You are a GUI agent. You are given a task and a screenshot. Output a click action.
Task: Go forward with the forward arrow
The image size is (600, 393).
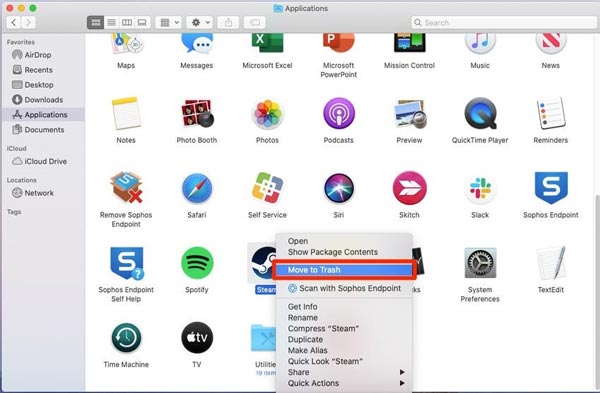[x=28, y=23]
